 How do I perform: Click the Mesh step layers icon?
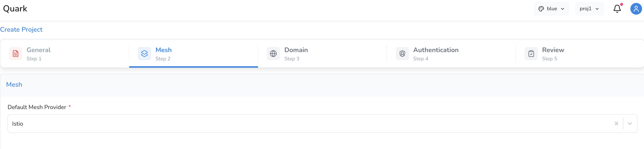(x=144, y=54)
